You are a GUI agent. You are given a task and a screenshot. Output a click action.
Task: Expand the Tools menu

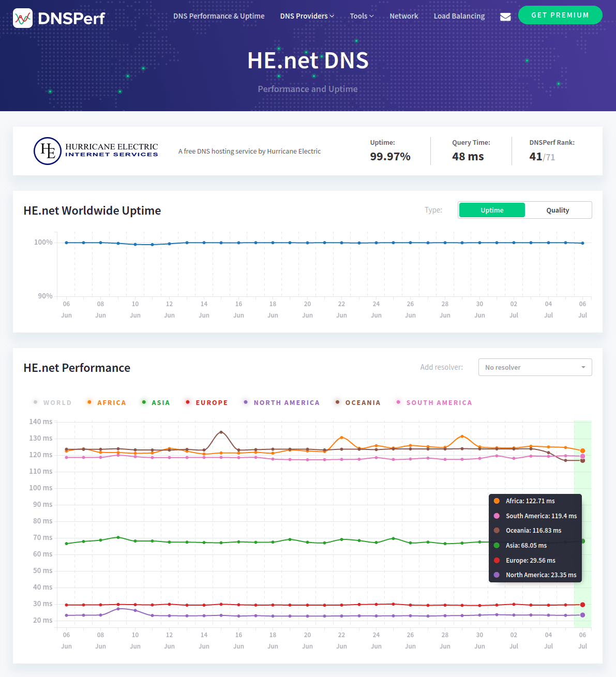coord(362,16)
